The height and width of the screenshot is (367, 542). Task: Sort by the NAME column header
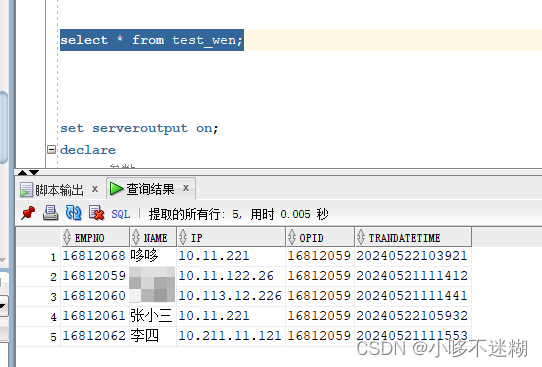coord(153,237)
